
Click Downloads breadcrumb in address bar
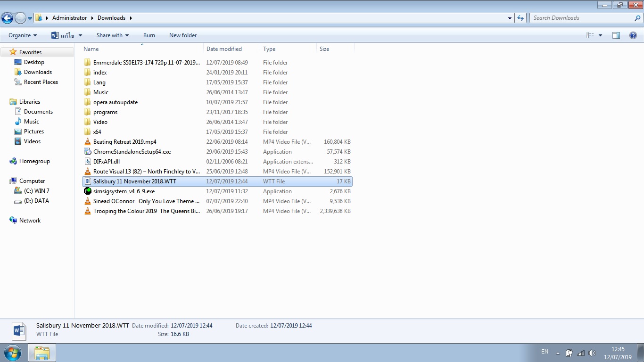click(111, 18)
